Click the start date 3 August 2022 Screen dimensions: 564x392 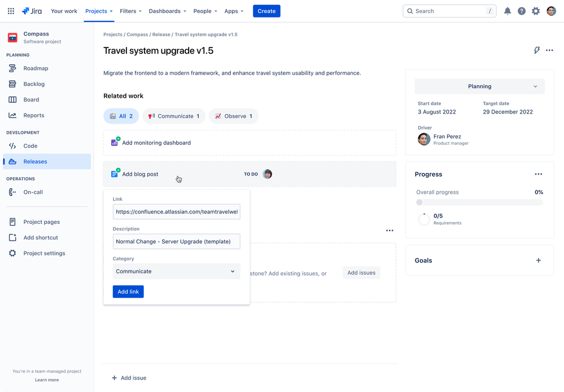pyautogui.click(x=436, y=112)
